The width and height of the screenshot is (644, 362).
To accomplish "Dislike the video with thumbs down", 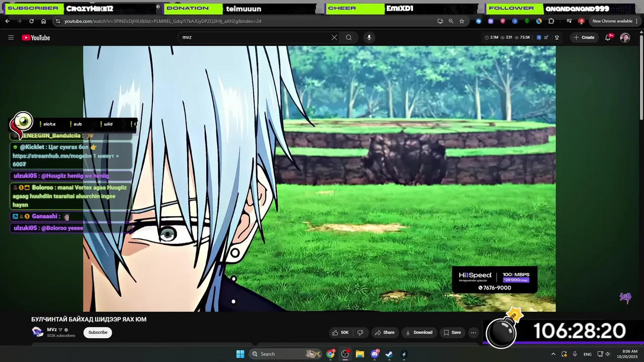I will [x=360, y=332].
